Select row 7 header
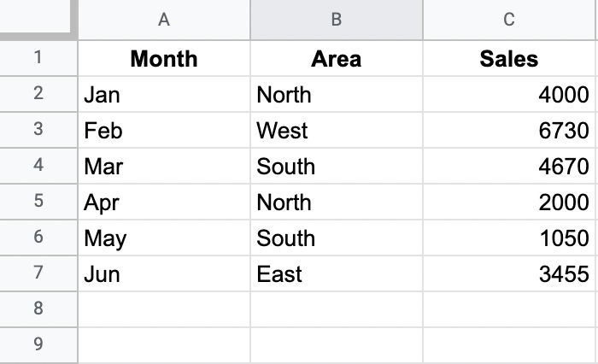The image size is (598, 364). coord(38,273)
